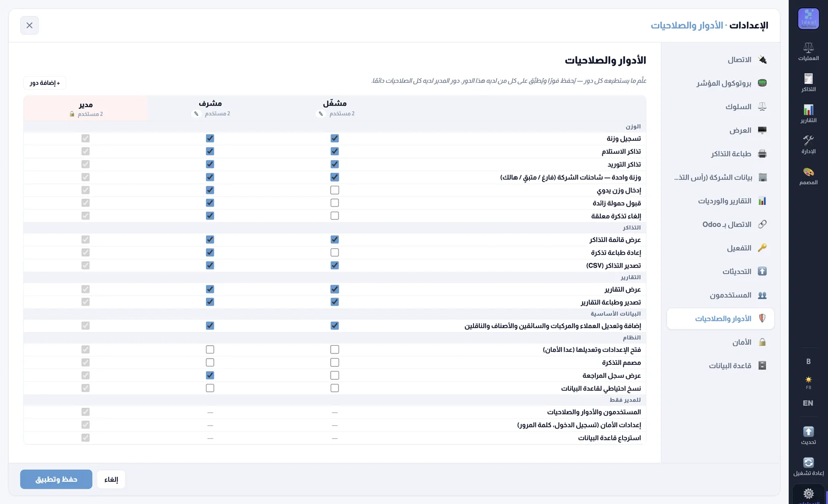828x504 pixels.
Task: Enable إدخال وزن يدوي for مشغّل
Action: (x=335, y=190)
